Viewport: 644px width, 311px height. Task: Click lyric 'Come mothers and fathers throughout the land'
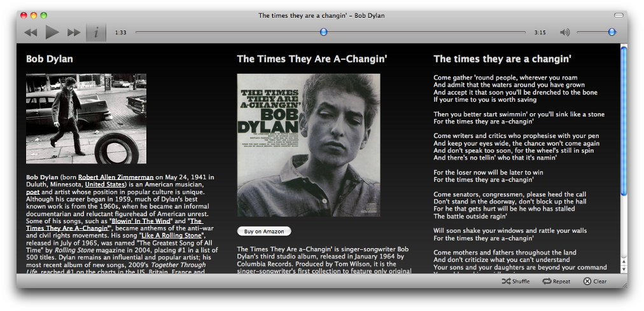tap(505, 252)
